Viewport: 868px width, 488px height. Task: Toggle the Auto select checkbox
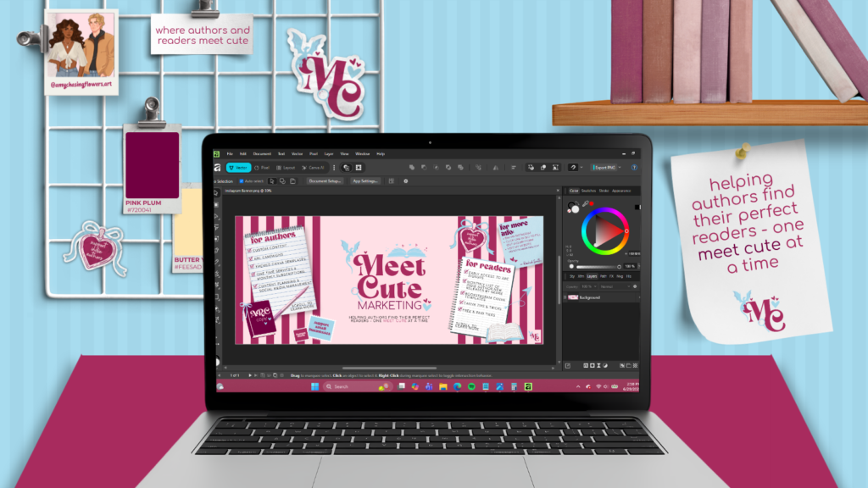click(242, 181)
